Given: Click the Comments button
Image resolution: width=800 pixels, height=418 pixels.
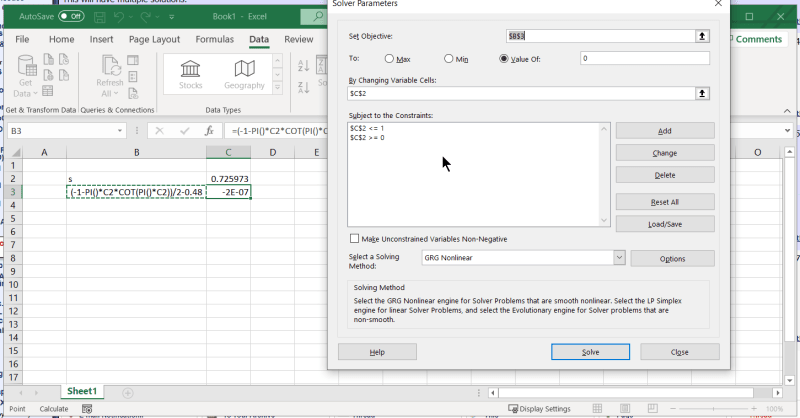Looking at the screenshot, I should (x=758, y=39).
